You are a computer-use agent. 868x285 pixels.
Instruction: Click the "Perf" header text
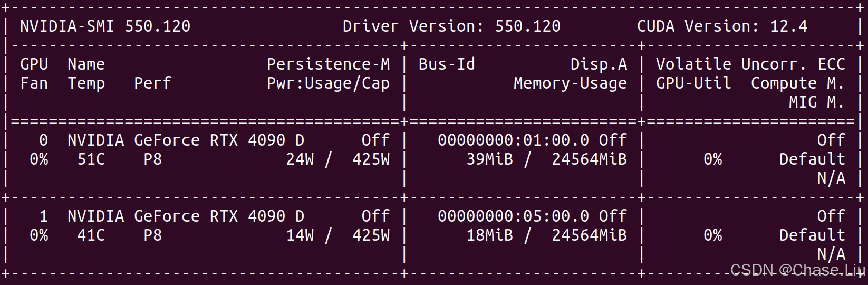[x=152, y=83]
